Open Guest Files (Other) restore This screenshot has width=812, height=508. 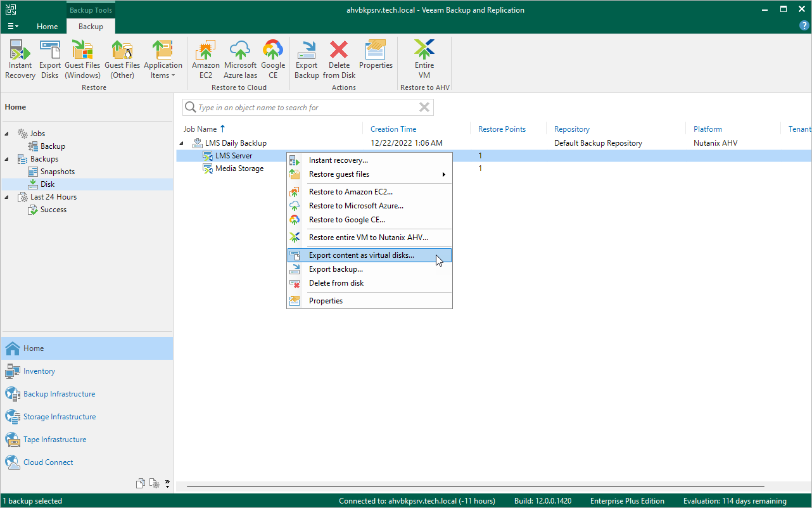pos(122,60)
